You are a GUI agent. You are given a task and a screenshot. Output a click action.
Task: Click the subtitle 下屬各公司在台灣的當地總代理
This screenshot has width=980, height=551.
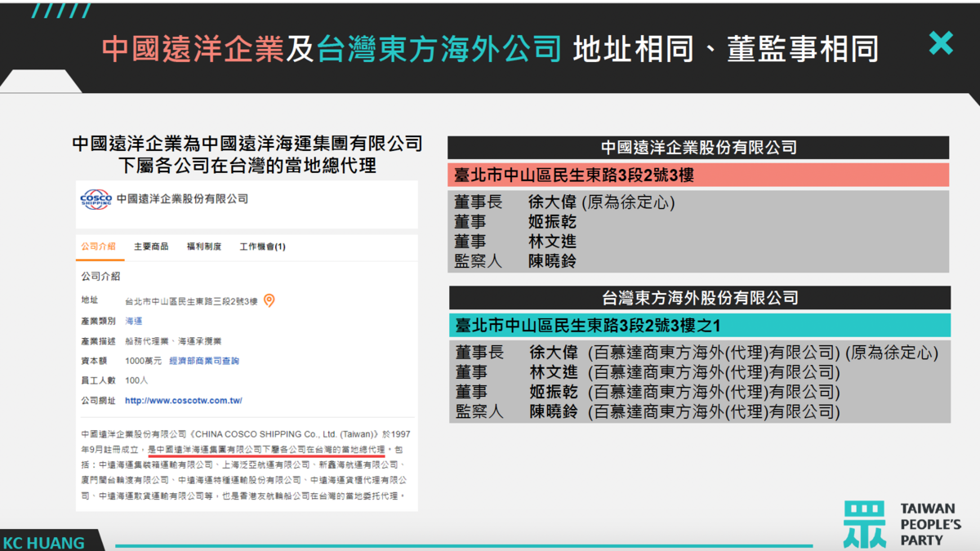(x=247, y=167)
